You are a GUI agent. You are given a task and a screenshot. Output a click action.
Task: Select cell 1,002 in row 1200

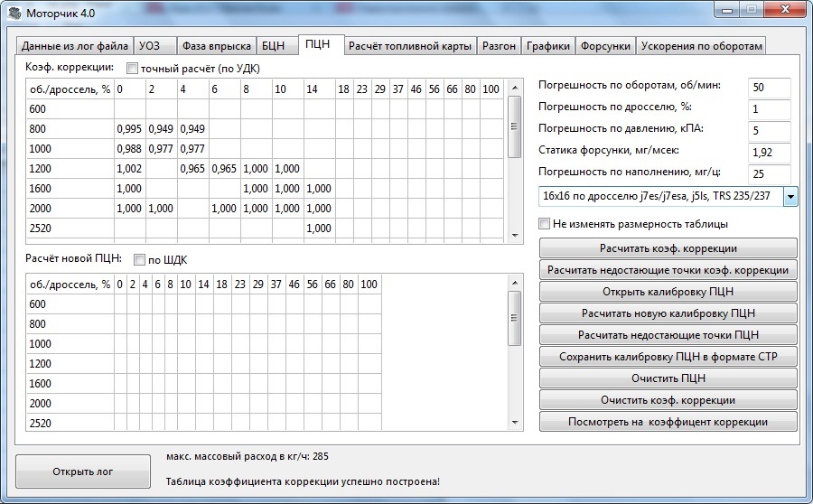coord(129,169)
